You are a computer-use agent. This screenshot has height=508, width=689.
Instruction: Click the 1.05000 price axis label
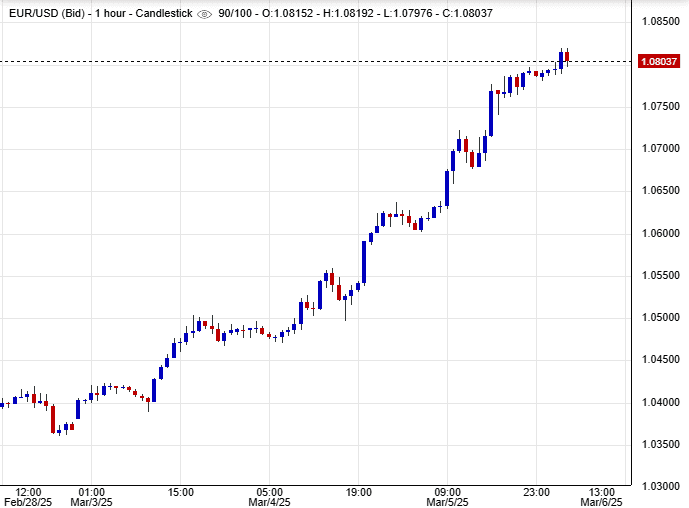click(x=660, y=317)
